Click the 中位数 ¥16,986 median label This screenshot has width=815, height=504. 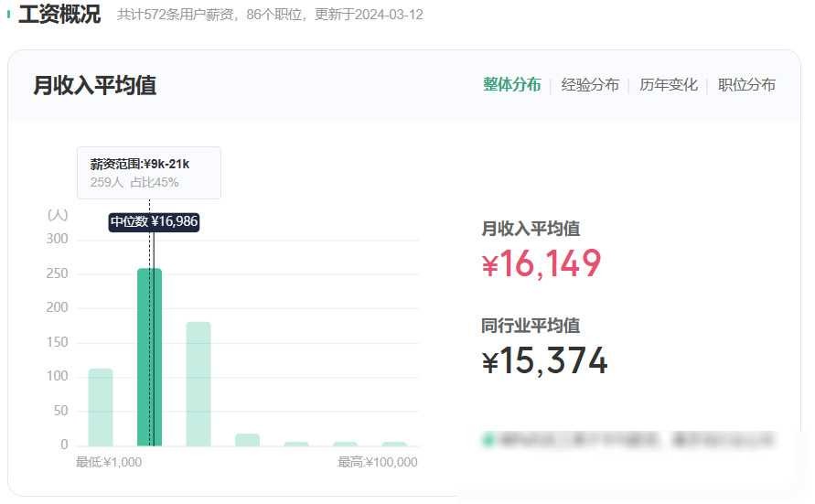154,221
